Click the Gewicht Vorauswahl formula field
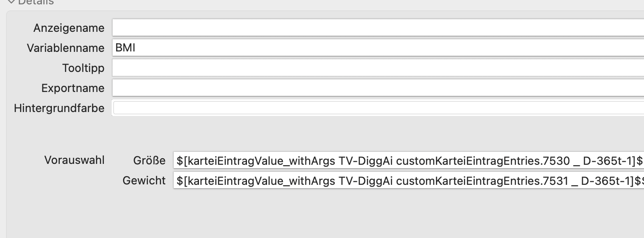Viewport: 644px width, 238px height. (408, 180)
